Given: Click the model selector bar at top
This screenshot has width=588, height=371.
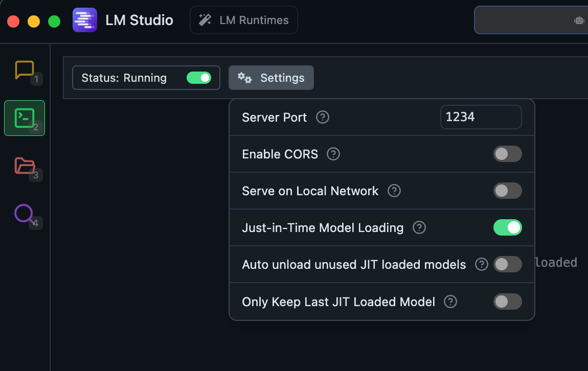Looking at the screenshot, I should (531, 20).
